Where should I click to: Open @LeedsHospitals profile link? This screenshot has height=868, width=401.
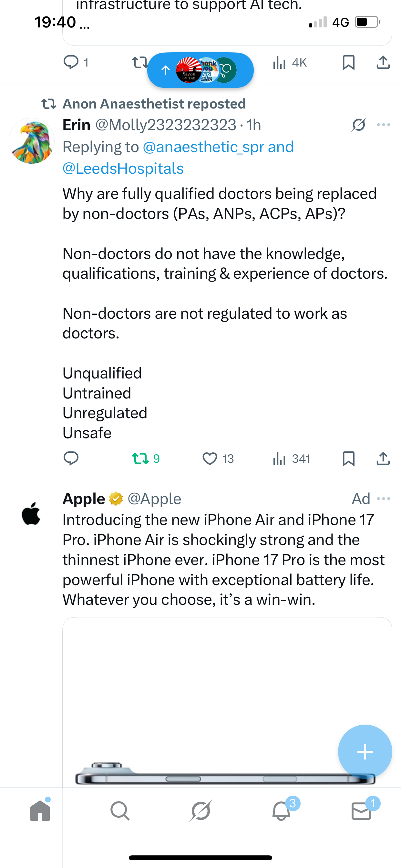point(123,169)
